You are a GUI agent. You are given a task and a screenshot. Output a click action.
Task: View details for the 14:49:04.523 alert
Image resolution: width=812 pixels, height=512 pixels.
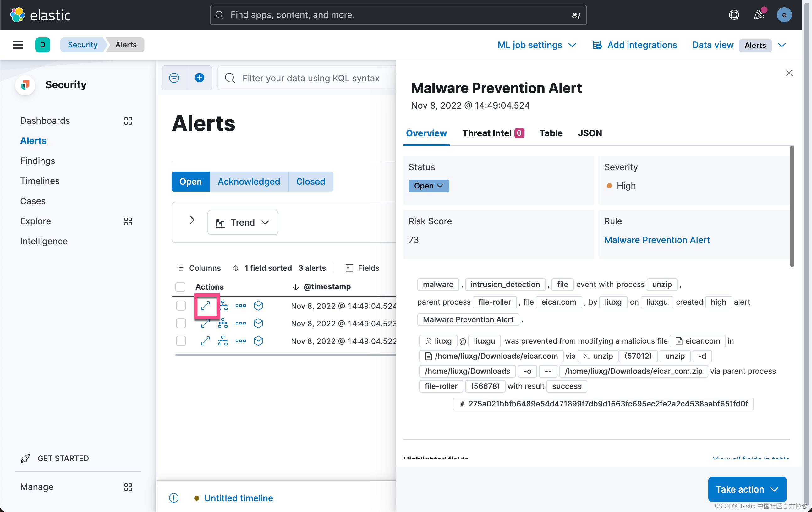tap(206, 323)
